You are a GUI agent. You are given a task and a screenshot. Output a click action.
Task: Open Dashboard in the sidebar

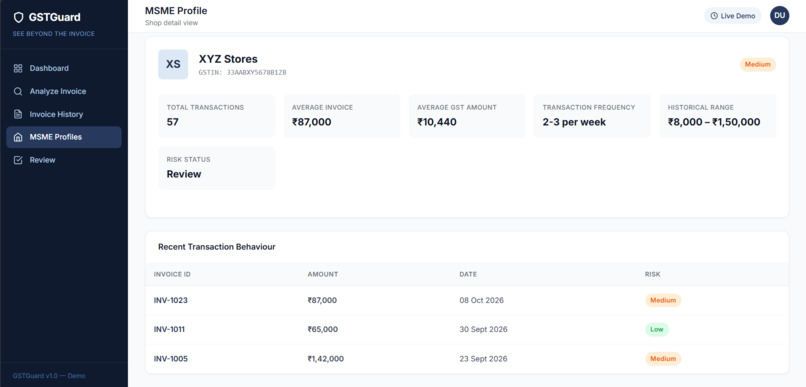[64, 68]
